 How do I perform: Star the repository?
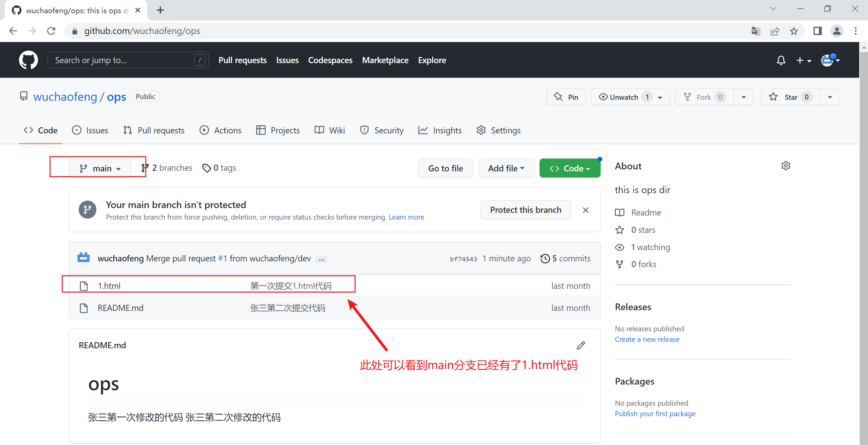pyautogui.click(x=791, y=97)
